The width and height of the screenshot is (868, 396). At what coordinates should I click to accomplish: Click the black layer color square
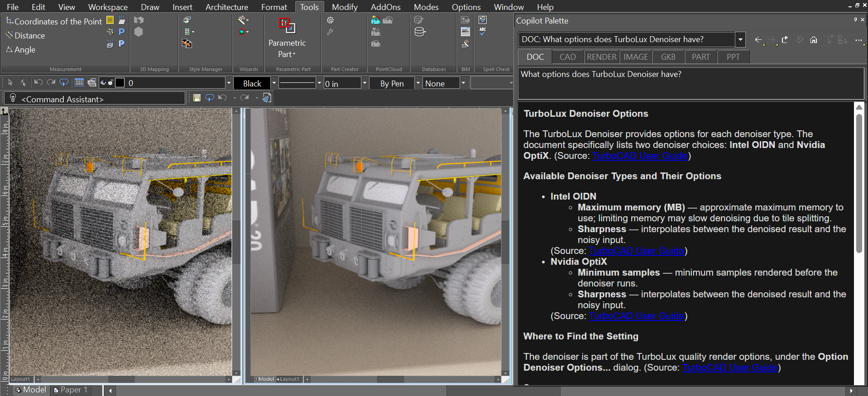(x=120, y=83)
